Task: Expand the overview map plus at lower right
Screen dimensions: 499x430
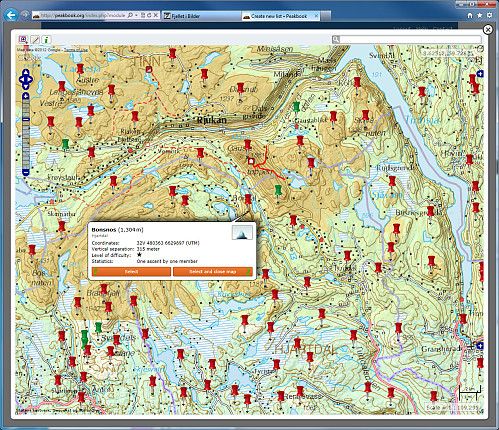Action: pyautogui.click(x=480, y=346)
